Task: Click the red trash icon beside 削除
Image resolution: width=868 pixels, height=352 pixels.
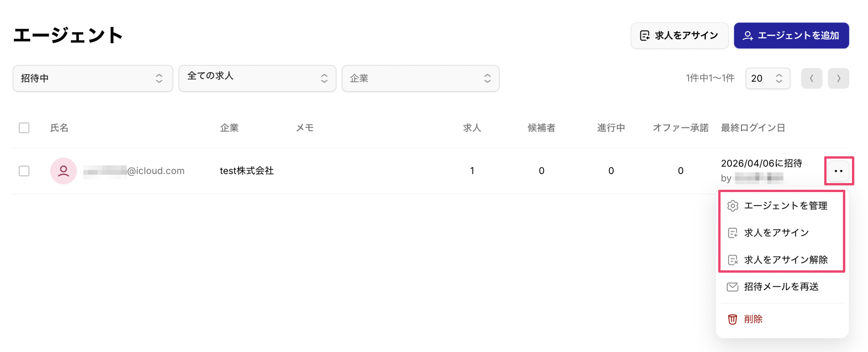Action: 733,319
